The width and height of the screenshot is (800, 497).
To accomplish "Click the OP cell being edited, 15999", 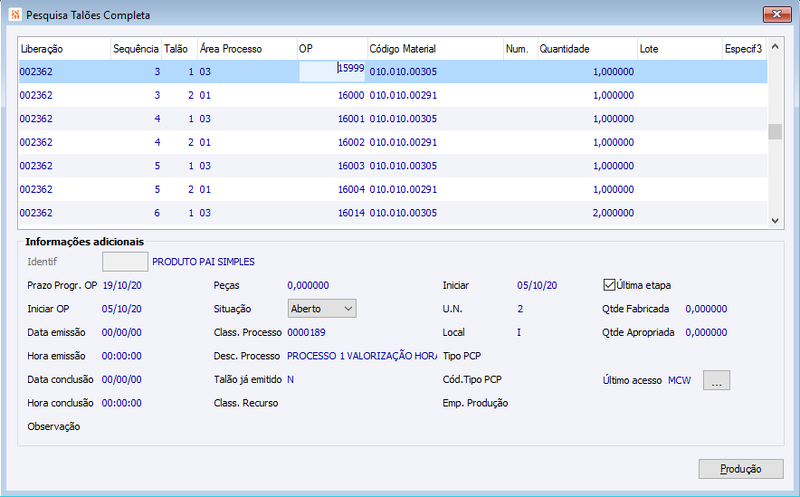I will (x=332, y=71).
